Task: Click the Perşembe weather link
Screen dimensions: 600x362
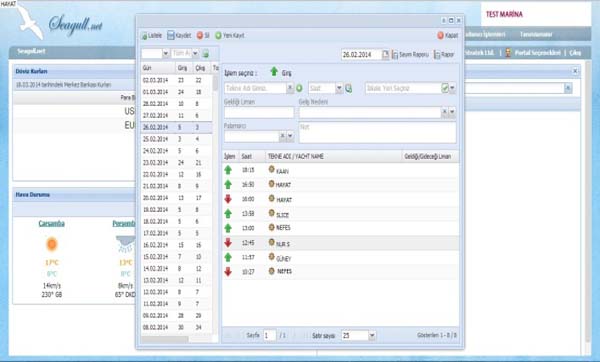Action: pyautogui.click(x=124, y=223)
